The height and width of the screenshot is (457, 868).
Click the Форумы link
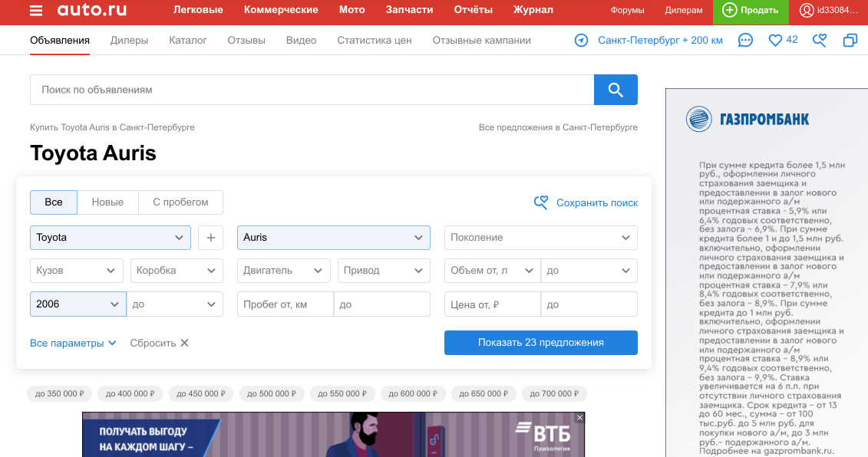tap(627, 10)
